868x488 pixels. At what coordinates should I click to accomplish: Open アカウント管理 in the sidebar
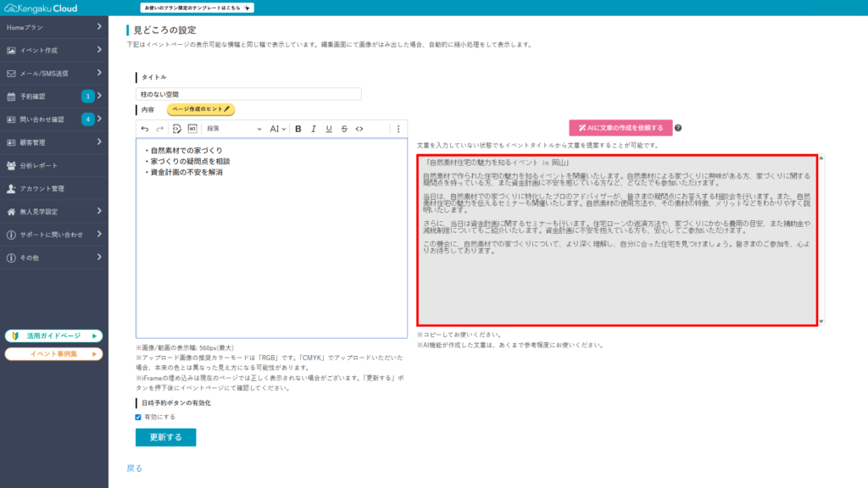54,188
